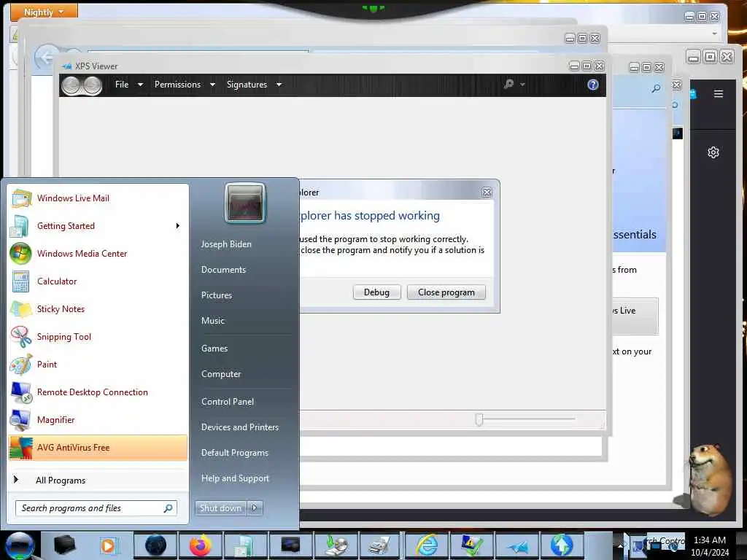Open Signatures menu in XPS Viewer

[254, 85]
